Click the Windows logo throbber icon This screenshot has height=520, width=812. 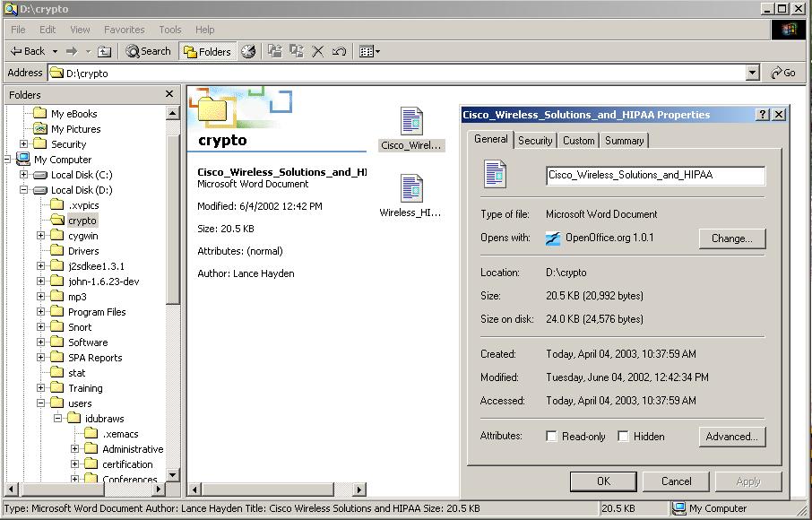point(788,30)
